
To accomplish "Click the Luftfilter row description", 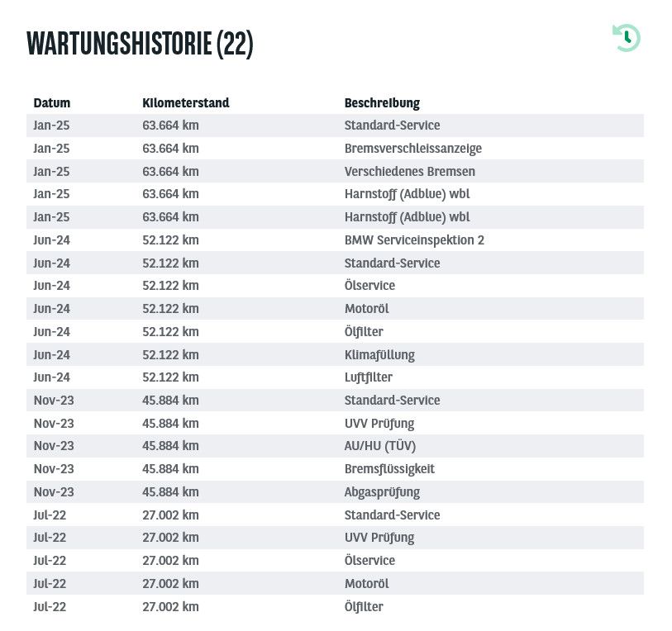I will pyautogui.click(x=368, y=377).
